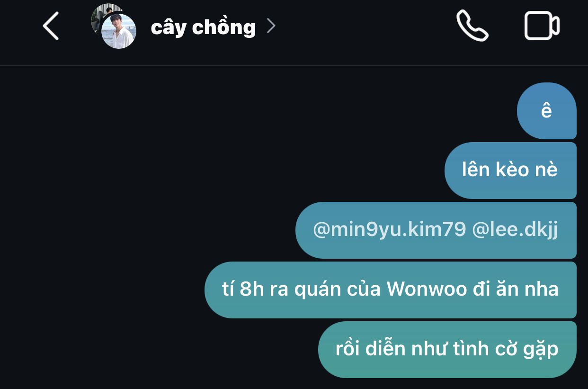Tap the message mentioning Wonwoo's restaurant
The height and width of the screenshot is (389, 588).
coord(391,289)
